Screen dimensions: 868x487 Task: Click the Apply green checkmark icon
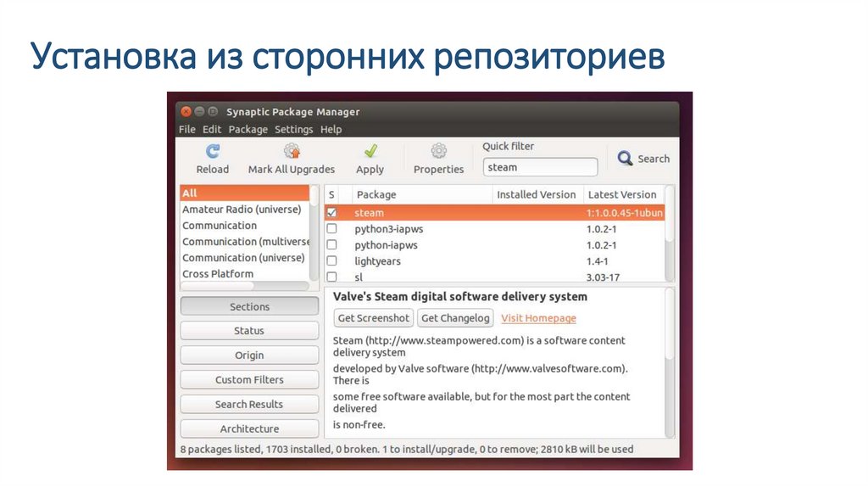coord(370,151)
